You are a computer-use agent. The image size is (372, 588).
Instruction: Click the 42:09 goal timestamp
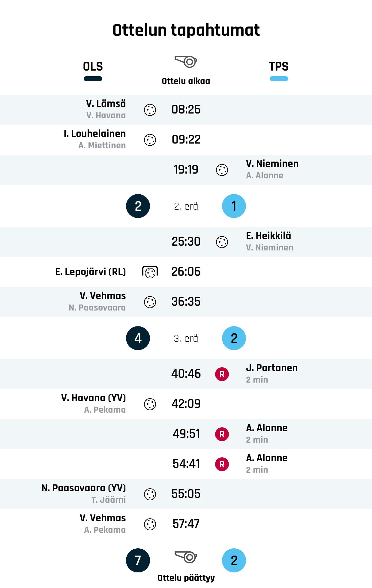tap(186, 404)
